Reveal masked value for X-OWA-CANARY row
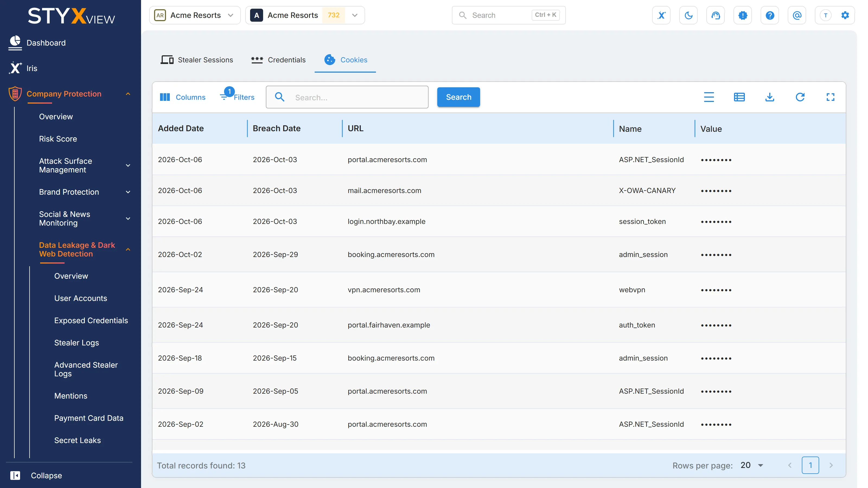This screenshot has height=488, width=868. pos(716,191)
